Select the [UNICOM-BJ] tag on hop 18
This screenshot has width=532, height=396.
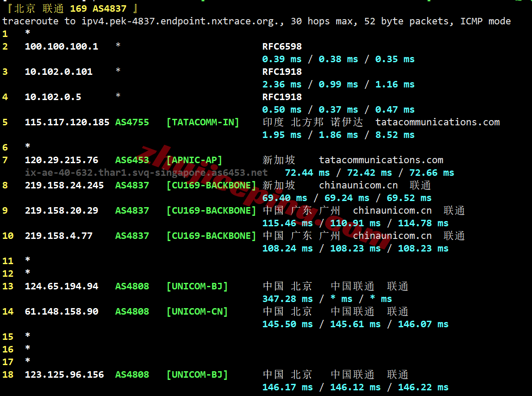(x=197, y=374)
